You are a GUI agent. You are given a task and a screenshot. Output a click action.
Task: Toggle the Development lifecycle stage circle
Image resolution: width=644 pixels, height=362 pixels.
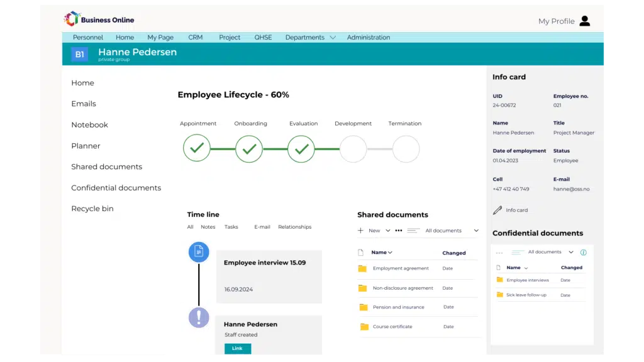tap(353, 149)
